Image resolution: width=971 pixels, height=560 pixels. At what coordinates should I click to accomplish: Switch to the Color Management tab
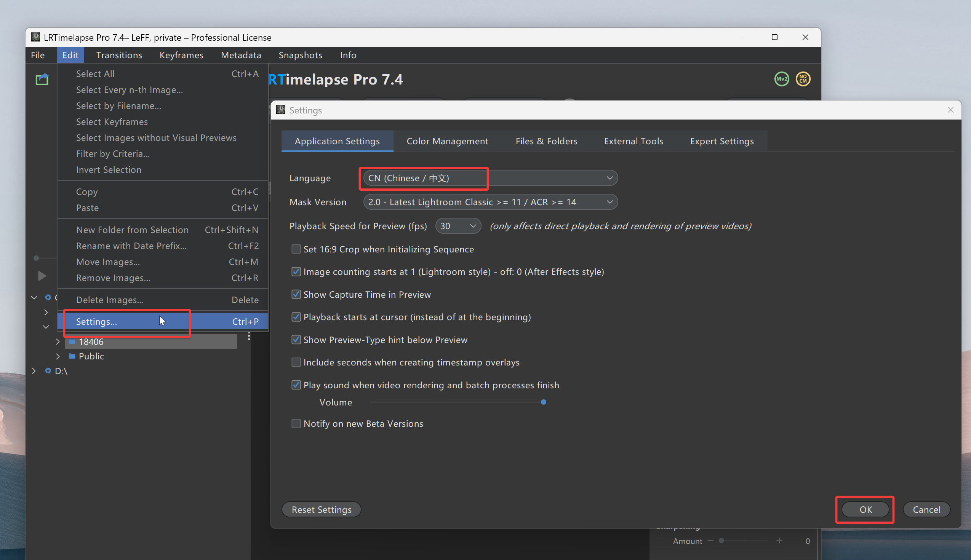click(x=447, y=141)
